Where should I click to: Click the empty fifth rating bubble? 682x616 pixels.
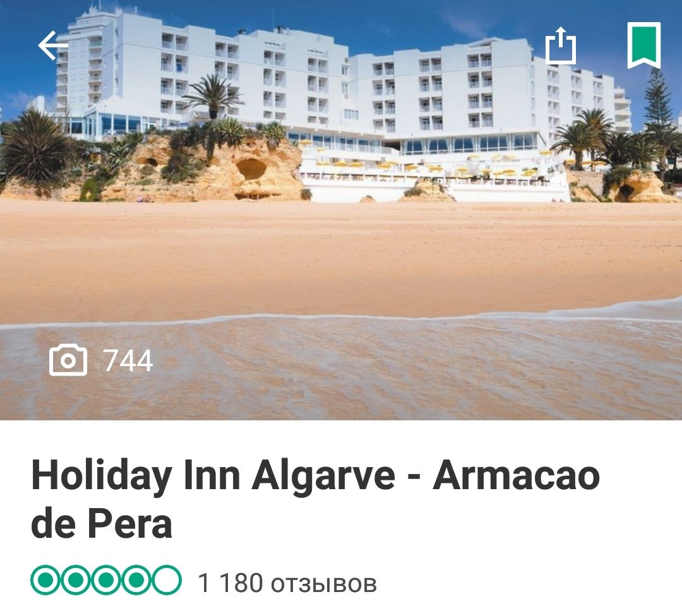167,580
